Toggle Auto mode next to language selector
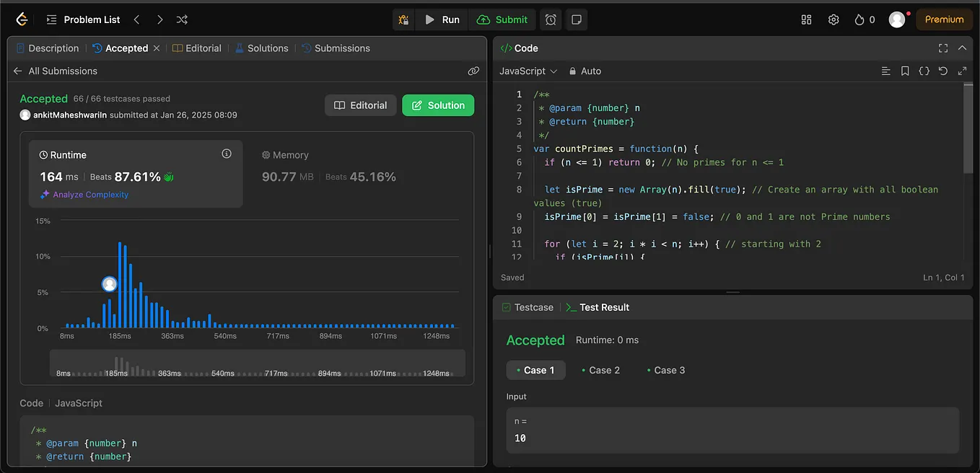Image resolution: width=980 pixels, height=473 pixels. point(585,71)
